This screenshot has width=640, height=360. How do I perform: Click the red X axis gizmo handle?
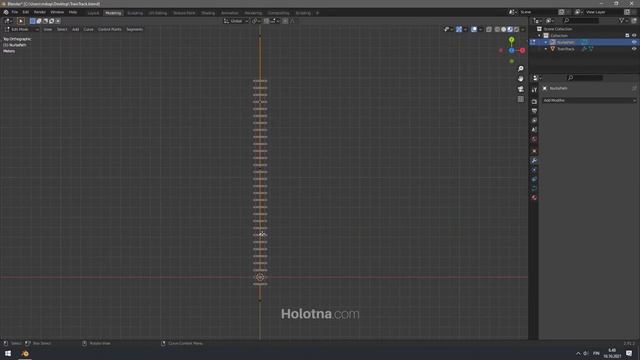pos(522,51)
